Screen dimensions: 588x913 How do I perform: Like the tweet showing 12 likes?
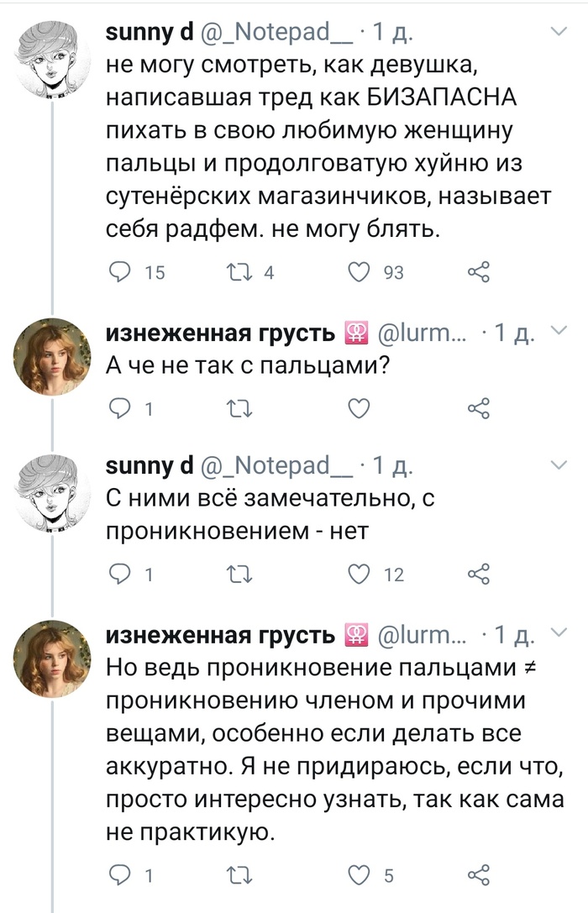click(359, 575)
